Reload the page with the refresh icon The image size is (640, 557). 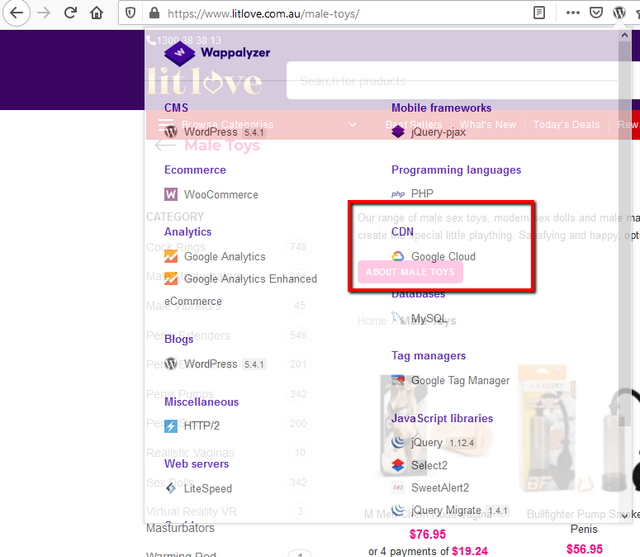(70, 13)
